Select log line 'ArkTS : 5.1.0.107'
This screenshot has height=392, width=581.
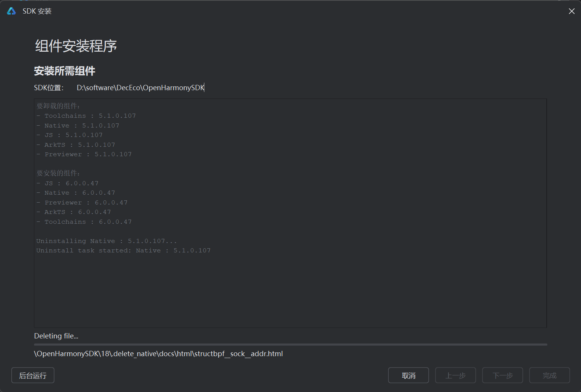(76, 145)
